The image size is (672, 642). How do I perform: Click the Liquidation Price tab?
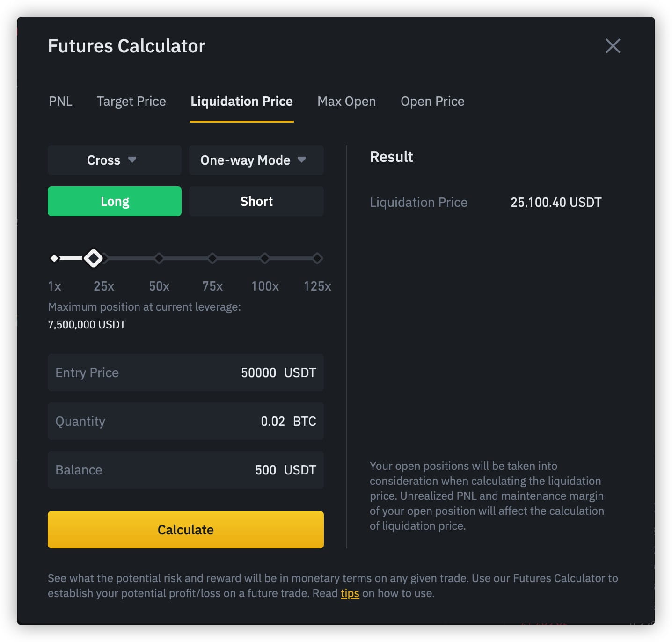coord(241,102)
